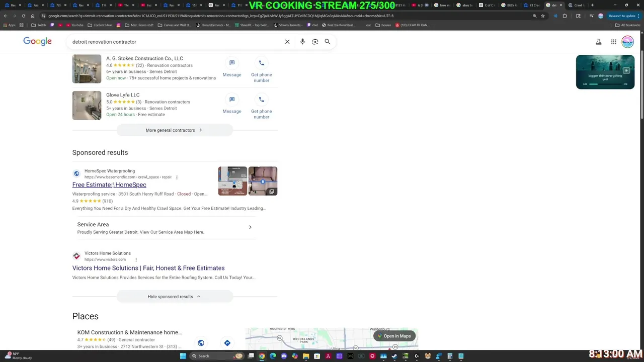
Task: Open Steam from the taskbar
Action: (394, 356)
